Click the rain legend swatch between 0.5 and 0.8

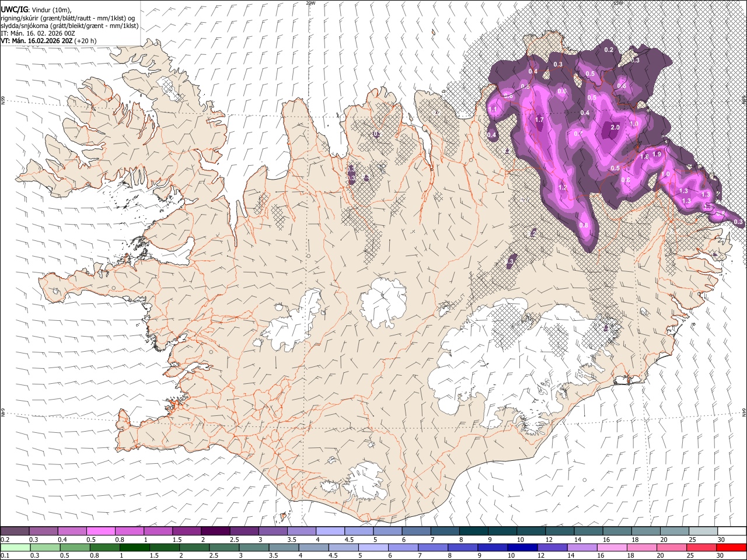point(75,547)
